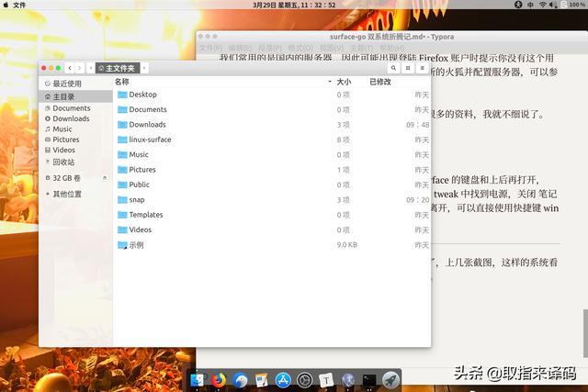
Task: Launch Thunderbird from the dock
Action: [240, 380]
